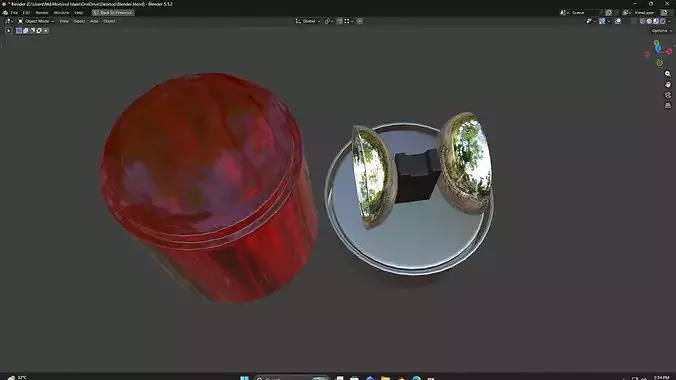Open the Edit menu
The height and width of the screenshot is (380, 676).
(26, 13)
